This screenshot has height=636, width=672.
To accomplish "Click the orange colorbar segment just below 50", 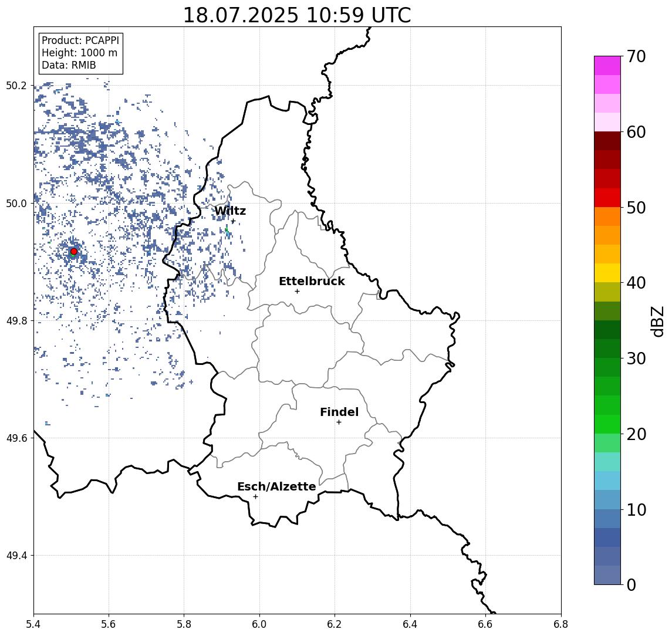I will [607, 216].
